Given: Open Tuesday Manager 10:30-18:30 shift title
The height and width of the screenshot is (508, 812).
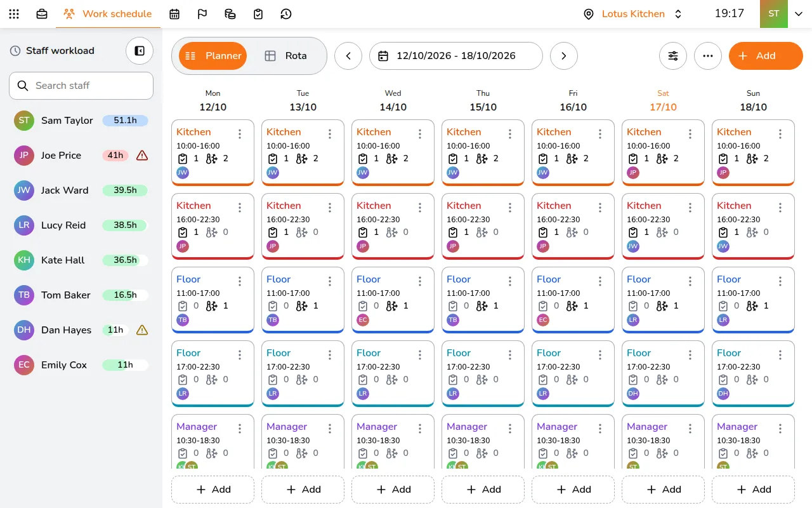Looking at the screenshot, I should tap(287, 427).
